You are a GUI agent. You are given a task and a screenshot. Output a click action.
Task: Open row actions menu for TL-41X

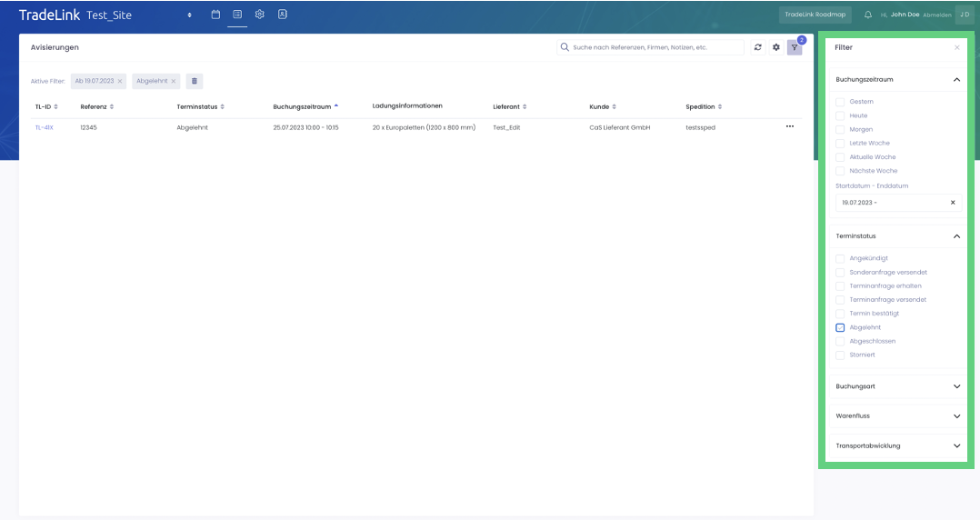[x=789, y=126]
